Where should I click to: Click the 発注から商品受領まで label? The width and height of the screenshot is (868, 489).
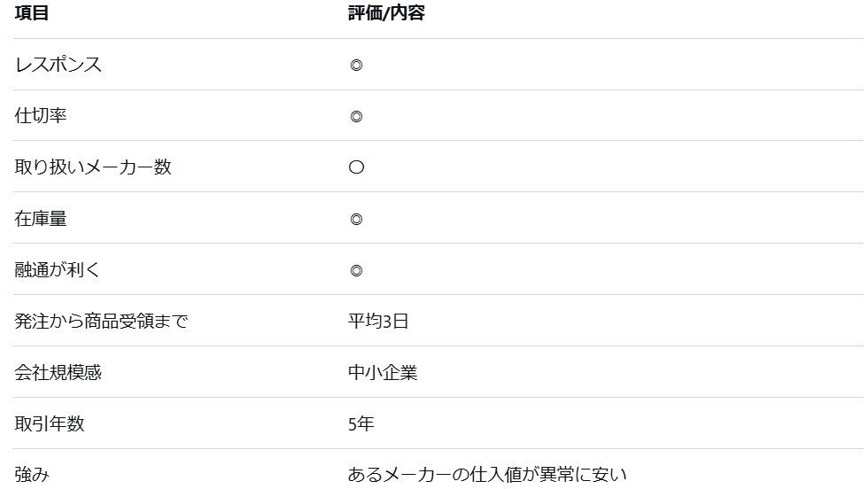pyautogui.click(x=101, y=322)
